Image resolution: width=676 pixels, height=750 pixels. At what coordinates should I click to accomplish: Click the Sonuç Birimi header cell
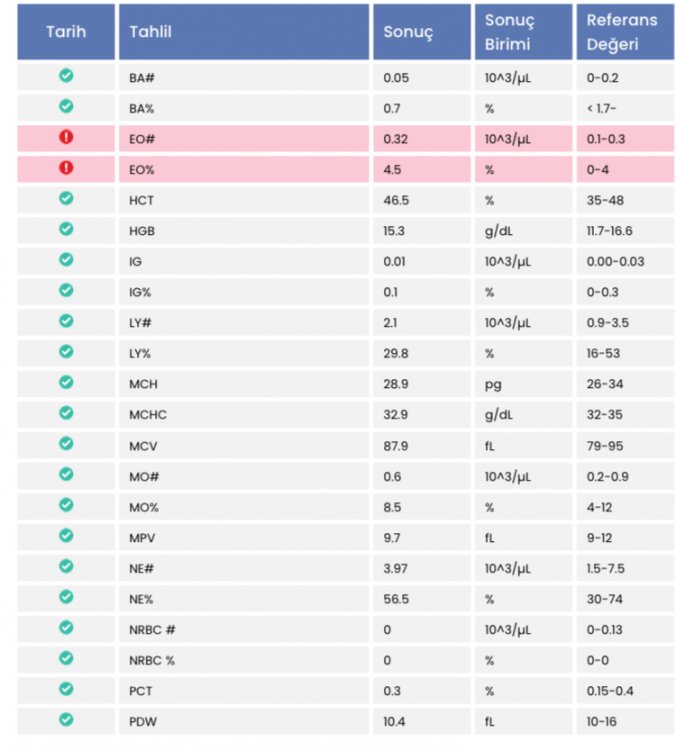[x=523, y=32]
